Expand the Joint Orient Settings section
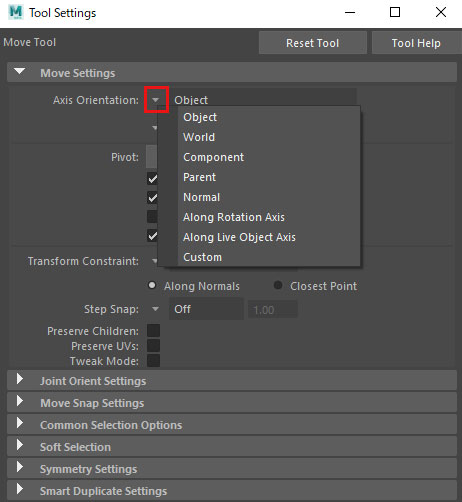Image resolution: width=462 pixels, height=502 pixels. coord(20,379)
